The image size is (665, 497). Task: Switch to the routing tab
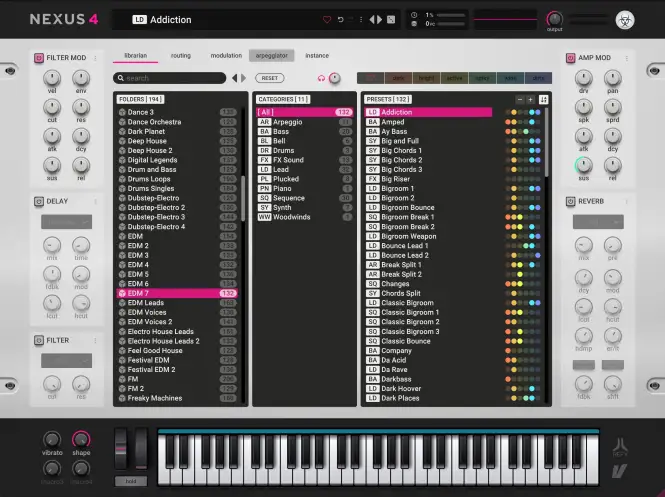(x=181, y=56)
